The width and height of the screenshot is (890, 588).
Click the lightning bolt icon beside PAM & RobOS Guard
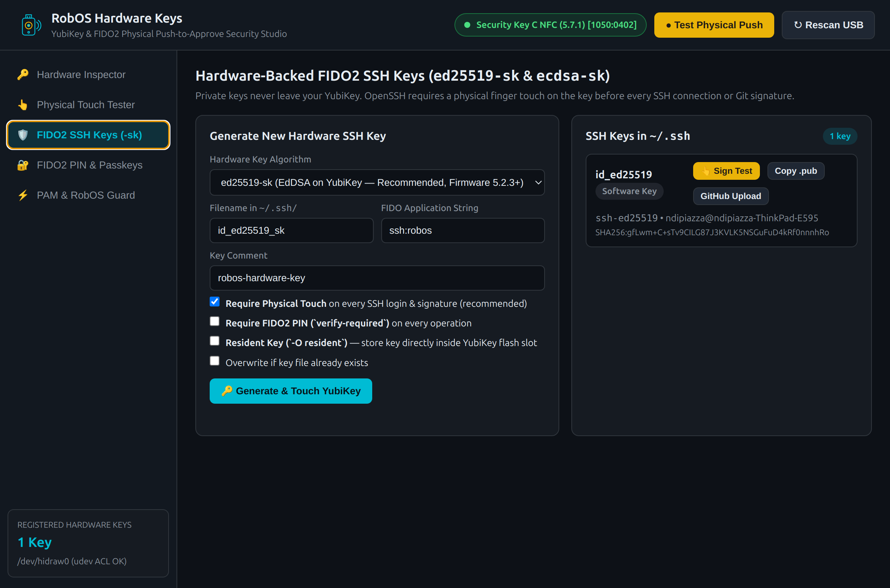pos(23,195)
